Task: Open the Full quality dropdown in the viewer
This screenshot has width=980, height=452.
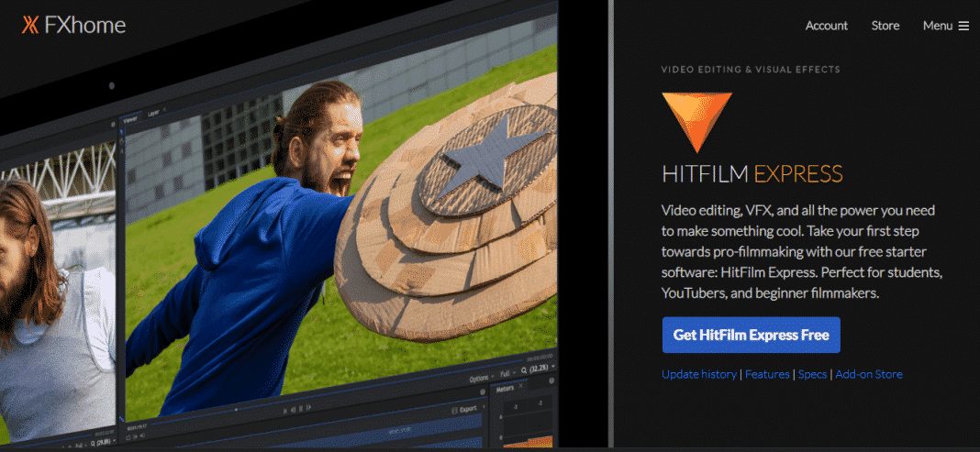Action: [x=507, y=373]
